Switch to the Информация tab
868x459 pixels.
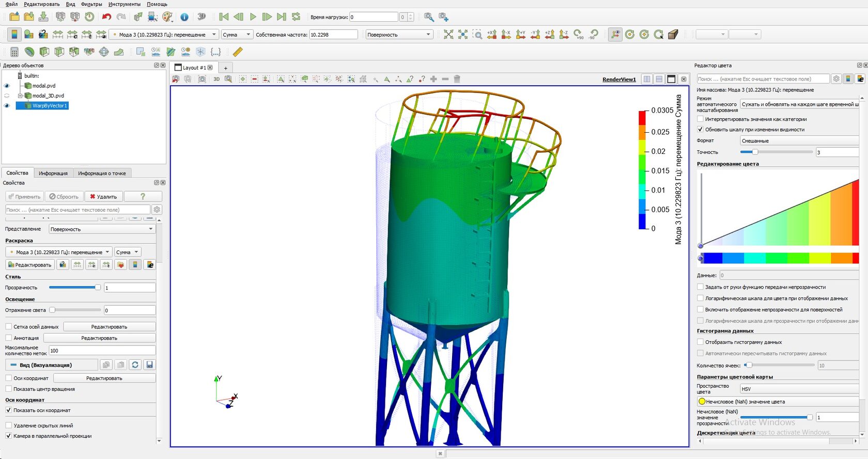(x=53, y=173)
